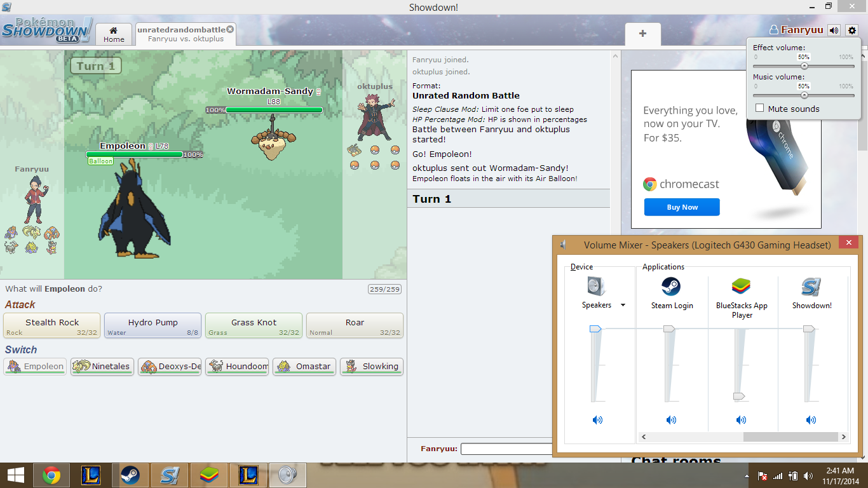Switch to Slowking
The width and height of the screenshot is (868, 488).
click(x=372, y=367)
